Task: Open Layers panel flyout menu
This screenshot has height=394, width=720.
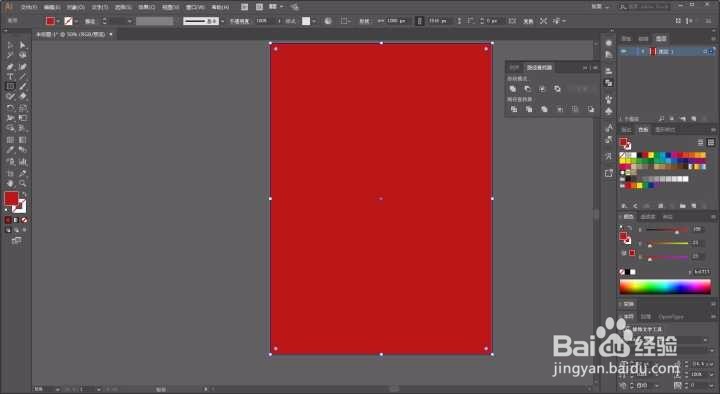Action: [x=714, y=38]
